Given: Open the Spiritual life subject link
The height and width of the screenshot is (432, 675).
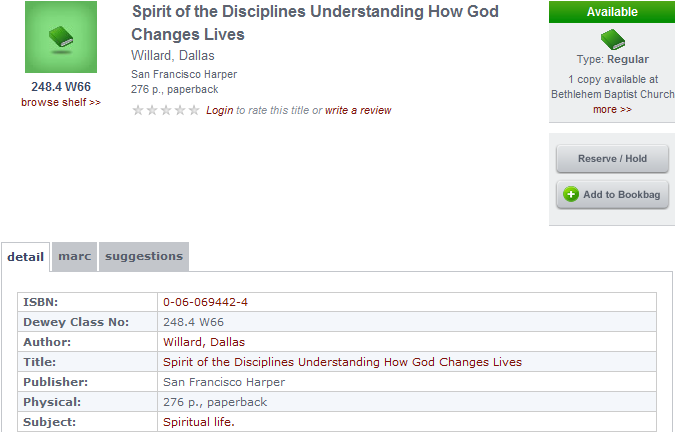Looking at the screenshot, I should tap(200, 422).
